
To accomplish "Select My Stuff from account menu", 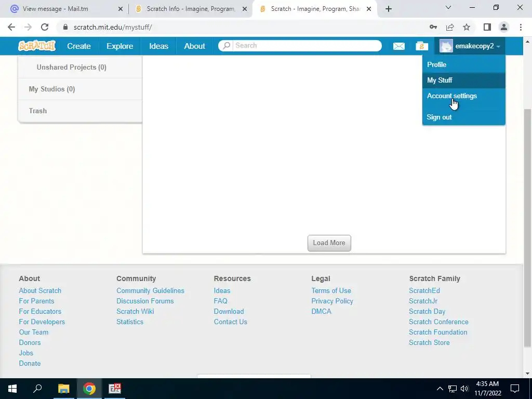I will (464, 80).
